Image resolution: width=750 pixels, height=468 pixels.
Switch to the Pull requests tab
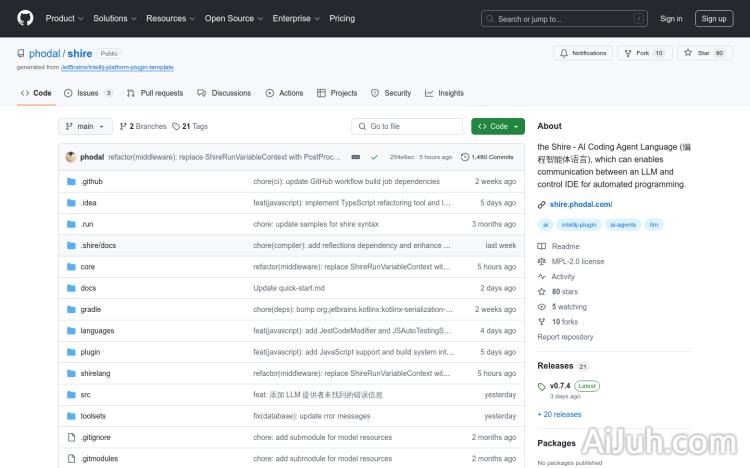[x=155, y=93]
